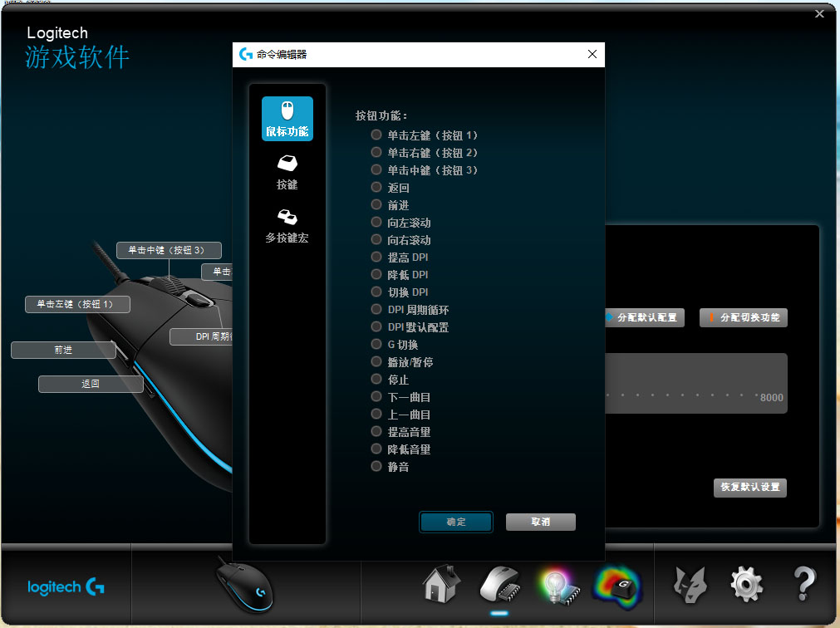Click the 8000 DPI scale value

click(771, 398)
